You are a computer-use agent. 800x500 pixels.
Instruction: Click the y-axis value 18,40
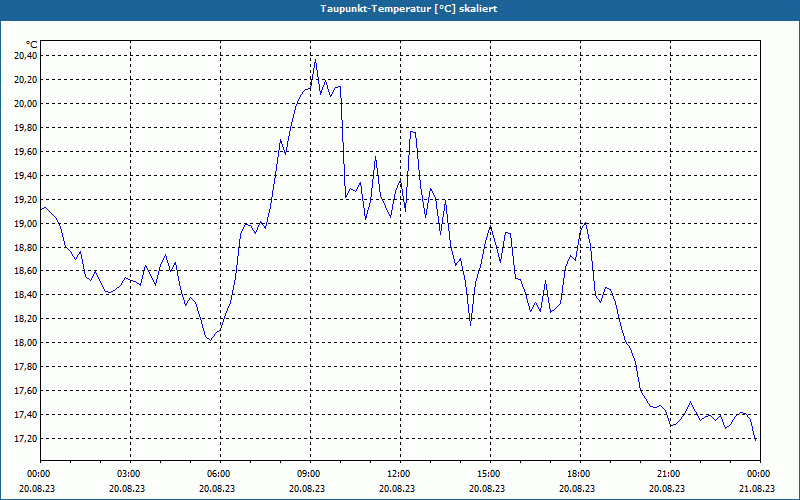coord(25,295)
